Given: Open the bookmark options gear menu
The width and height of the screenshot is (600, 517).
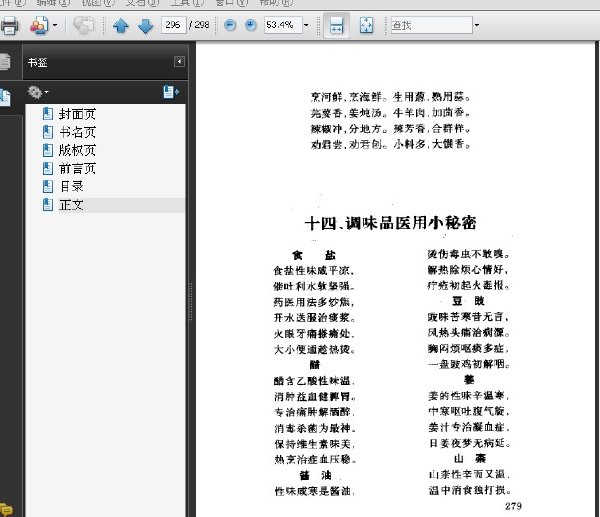Looking at the screenshot, I should 38,92.
